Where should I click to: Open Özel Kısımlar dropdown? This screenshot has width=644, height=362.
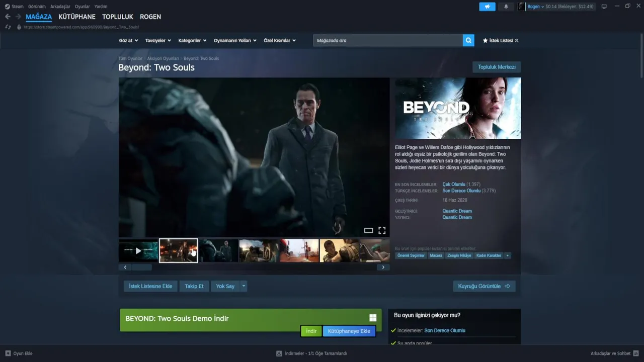[280, 40]
